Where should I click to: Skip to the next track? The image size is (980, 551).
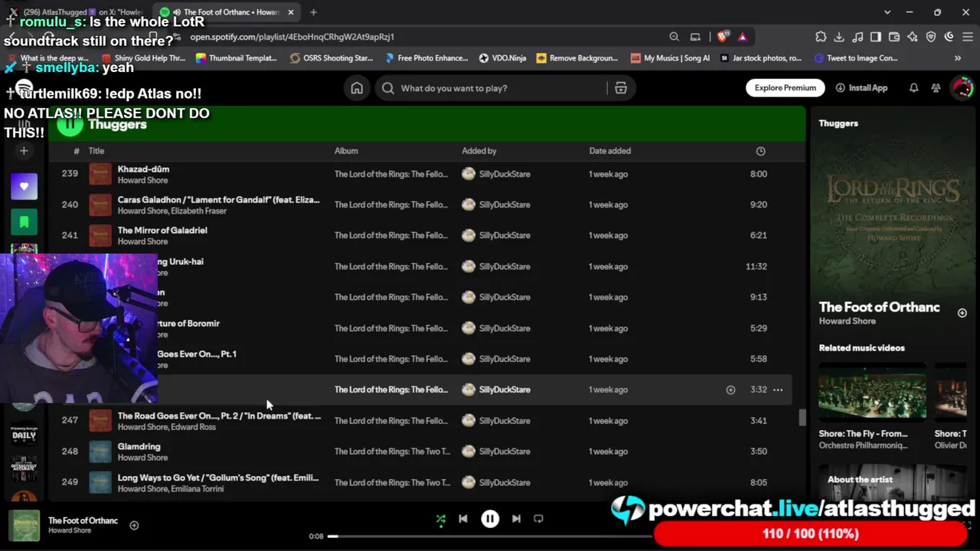click(x=516, y=519)
